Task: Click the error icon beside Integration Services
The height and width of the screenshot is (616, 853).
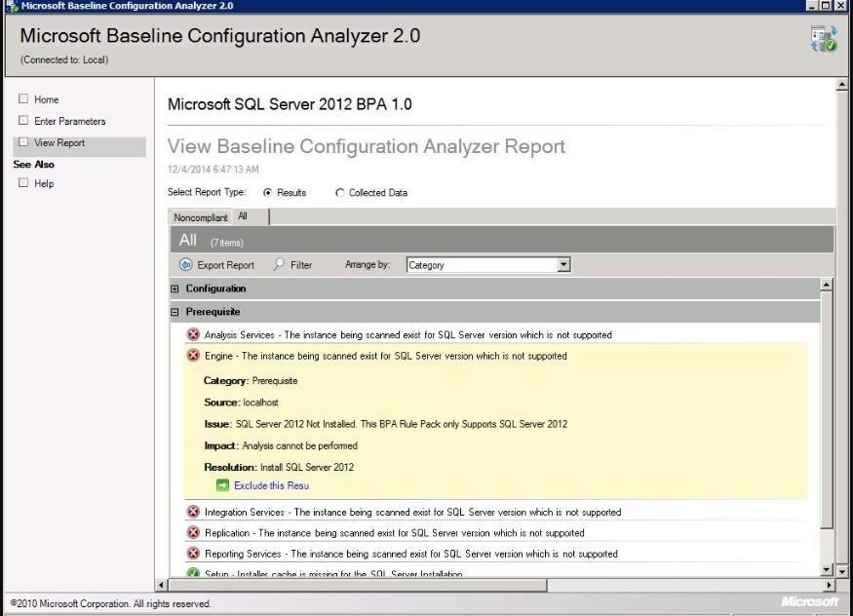Action: [x=193, y=512]
